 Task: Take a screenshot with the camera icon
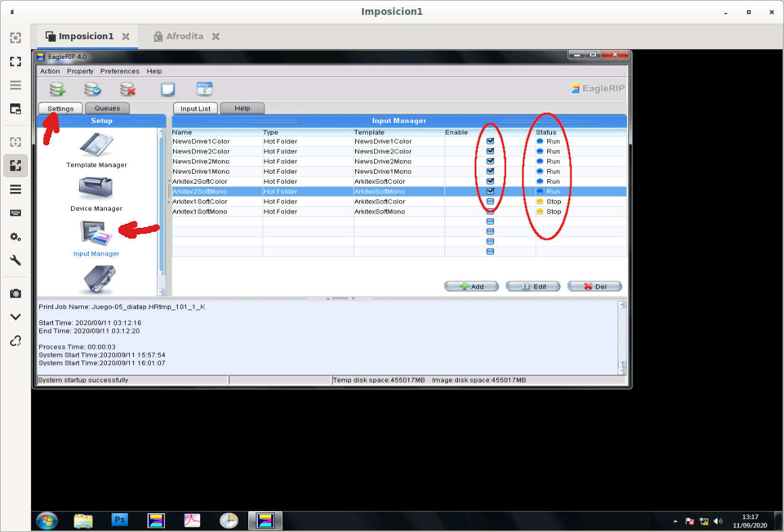[x=15, y=293]
